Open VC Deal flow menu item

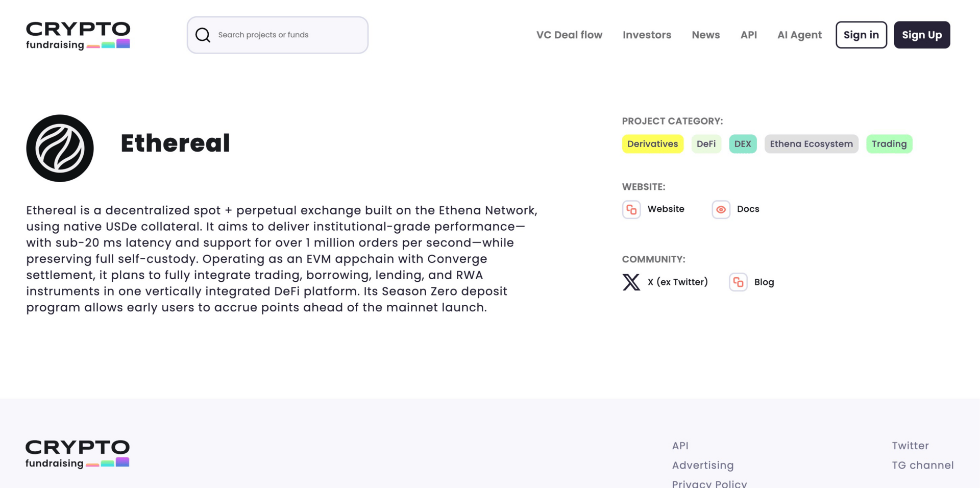tap(569, 35)
